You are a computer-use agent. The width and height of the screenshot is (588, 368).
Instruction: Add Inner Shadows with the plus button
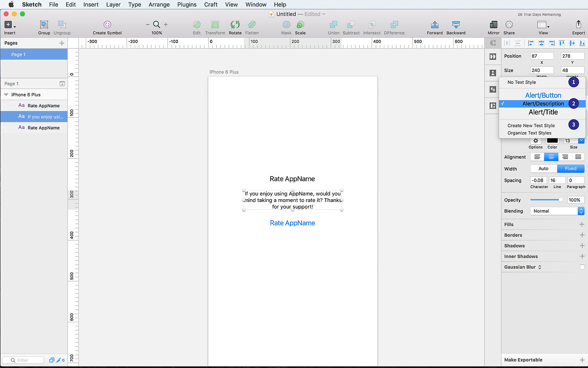coord(582,256)
